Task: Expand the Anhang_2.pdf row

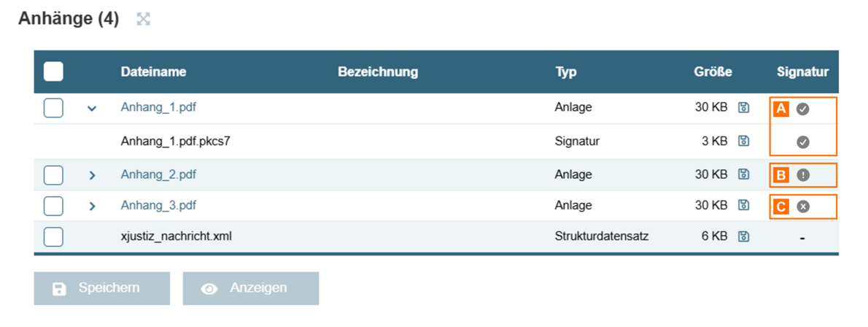Action: (x=92, y=175)
